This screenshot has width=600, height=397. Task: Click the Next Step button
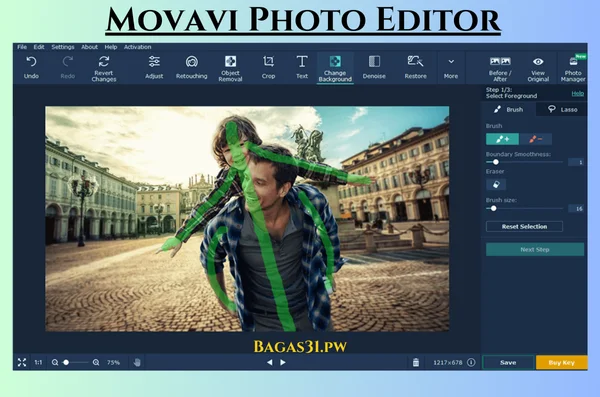pos(535,250)
